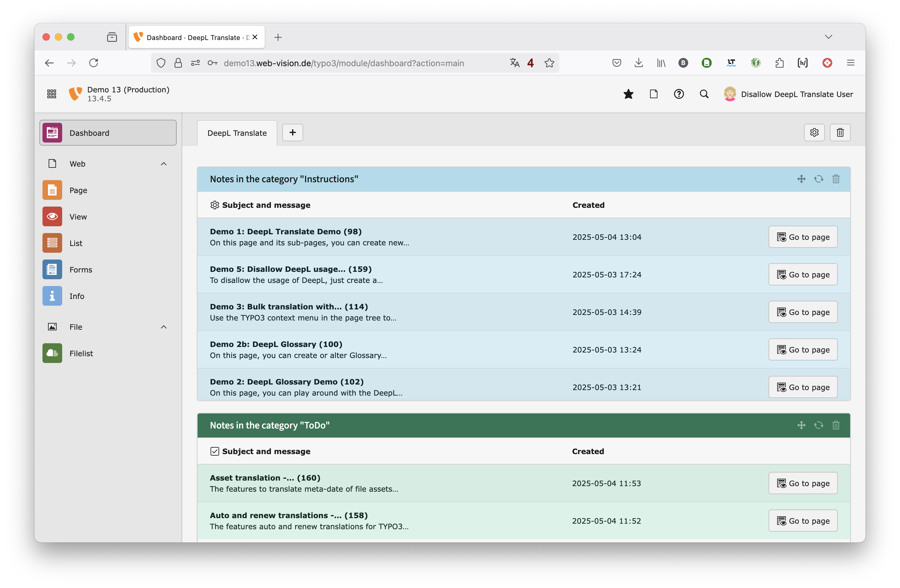
Task: Go to page for Demo 2 Glossary Demo
Action: tap(803, 387)
